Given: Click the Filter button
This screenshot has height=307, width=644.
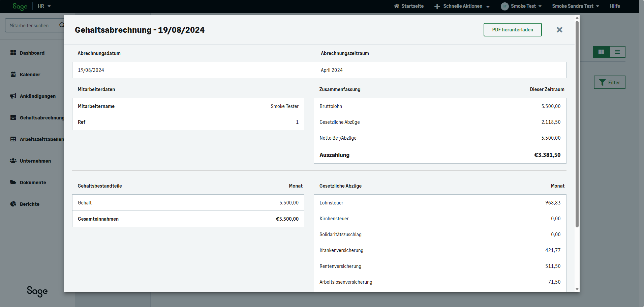Looking at the screenshot, I should [609, 82].
